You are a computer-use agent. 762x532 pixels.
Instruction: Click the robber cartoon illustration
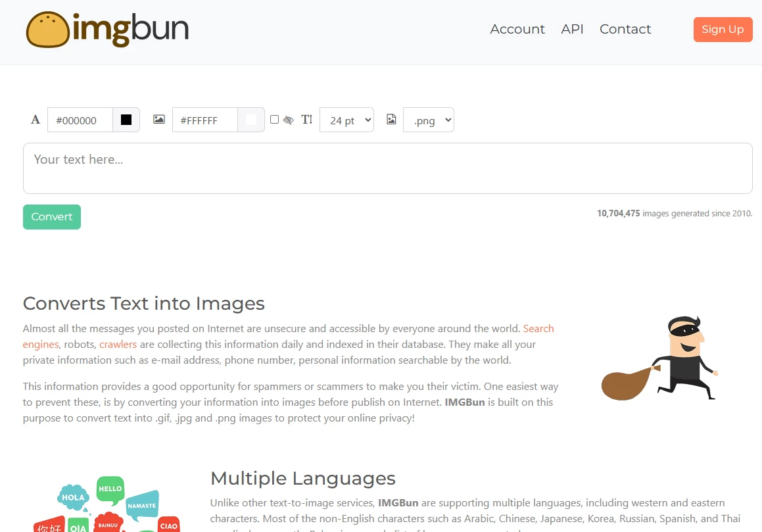click(659, 358)
